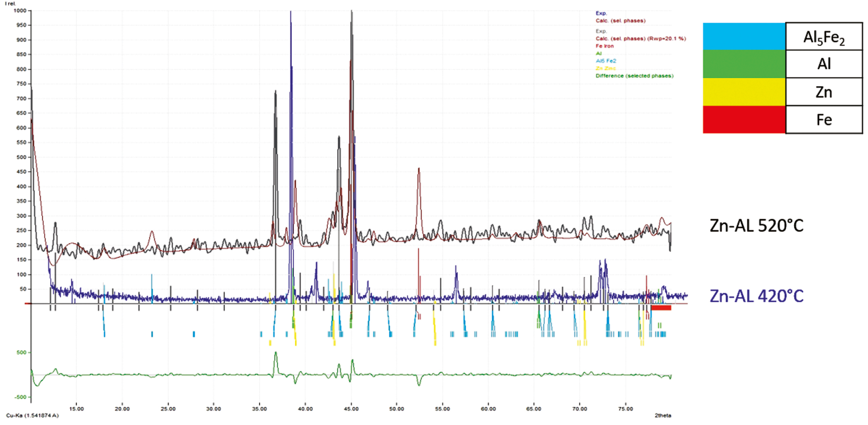This screenshot has width=868, height=425.
Task: Click the 'Zn-AL 520°C' pattern label
Action: (756, 226)
